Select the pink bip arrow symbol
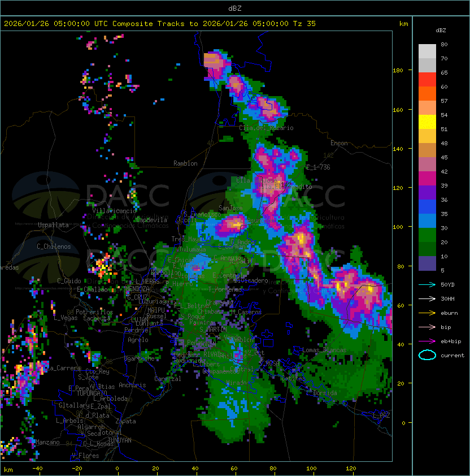 (427, 327)
